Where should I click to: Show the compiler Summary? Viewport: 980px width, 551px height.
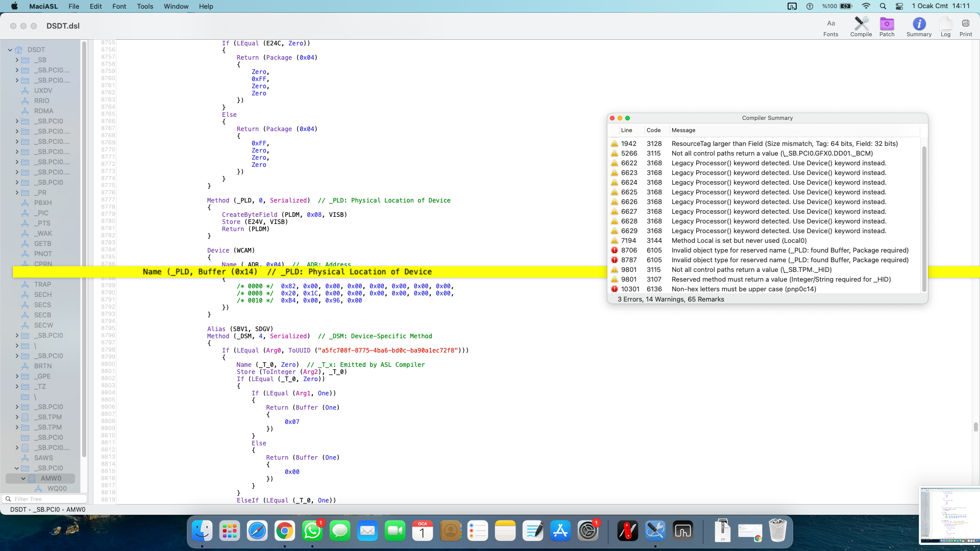(x=919, y=28)
